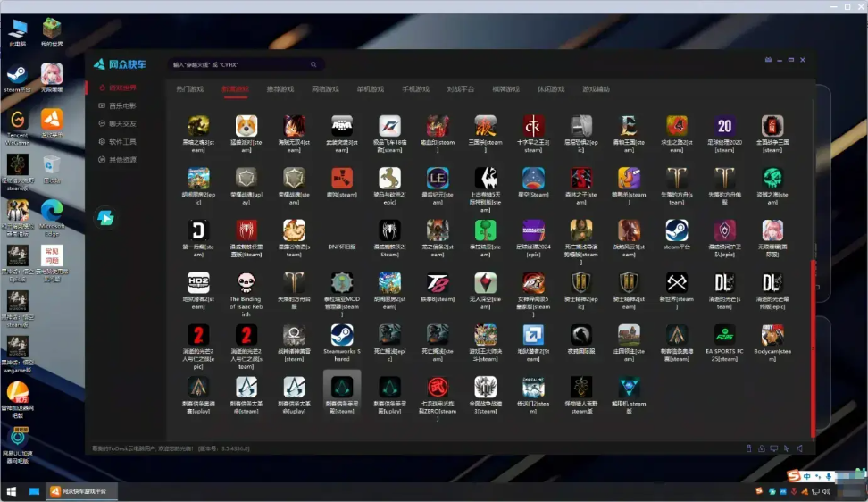Open the black Spider-Man 2 icon
Viewport: 868px width, 502px height.
point(389,230)
